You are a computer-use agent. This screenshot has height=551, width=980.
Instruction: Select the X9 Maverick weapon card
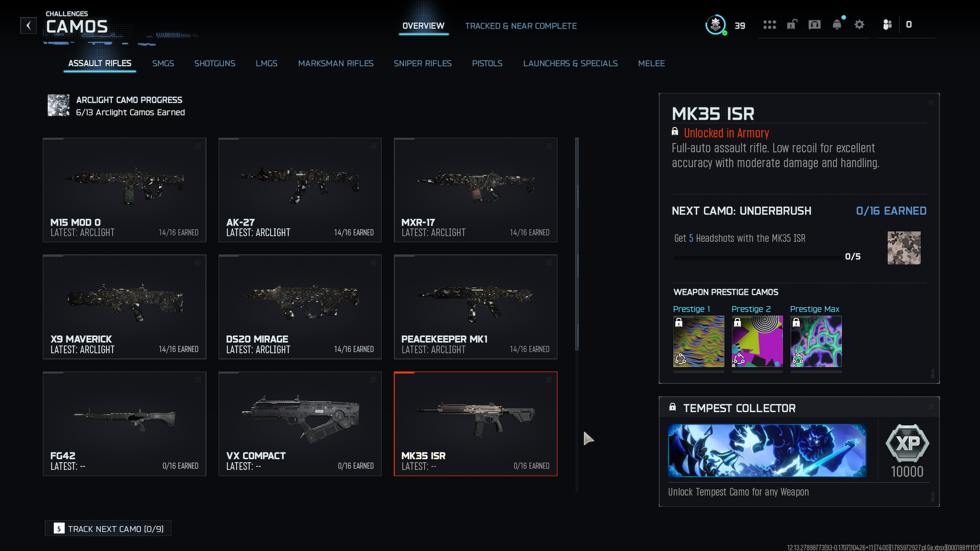125,307
